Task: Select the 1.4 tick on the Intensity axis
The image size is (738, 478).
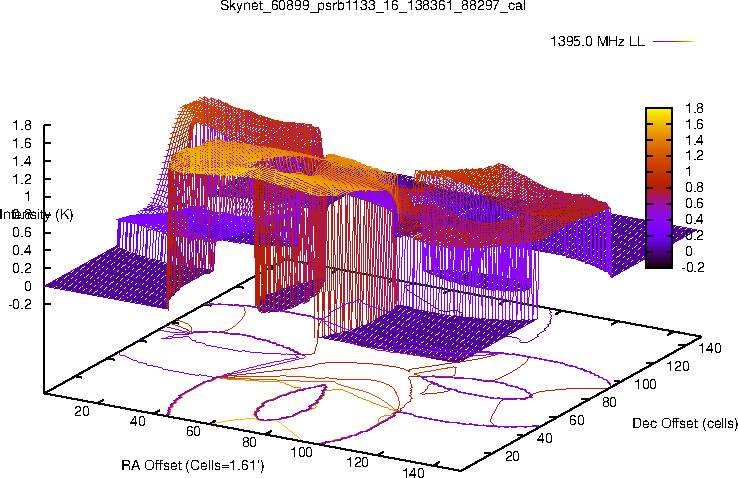Action: [22, 161]
